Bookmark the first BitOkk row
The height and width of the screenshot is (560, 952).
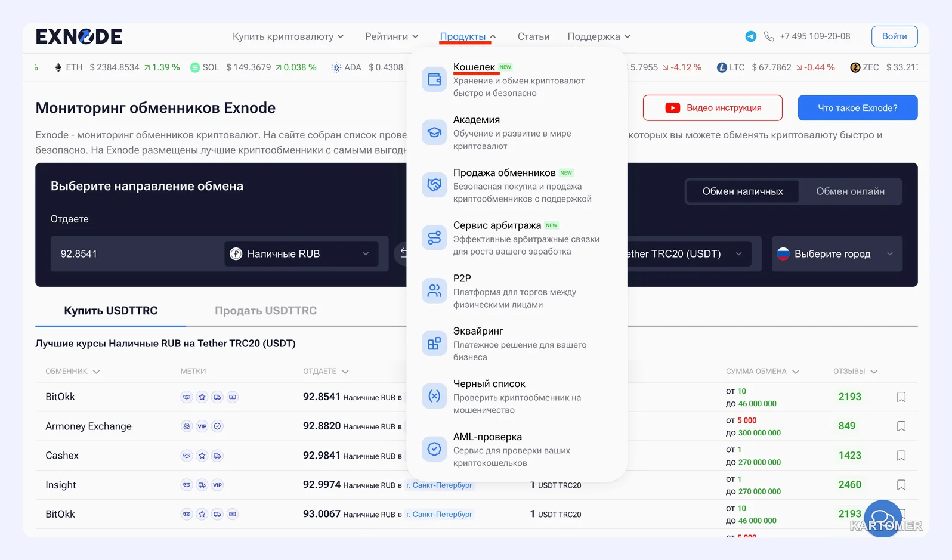[x=901, y=397]
